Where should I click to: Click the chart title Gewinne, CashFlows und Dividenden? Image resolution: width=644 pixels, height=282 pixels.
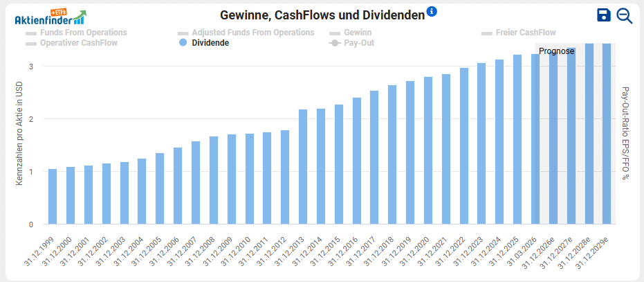(322, 15)
